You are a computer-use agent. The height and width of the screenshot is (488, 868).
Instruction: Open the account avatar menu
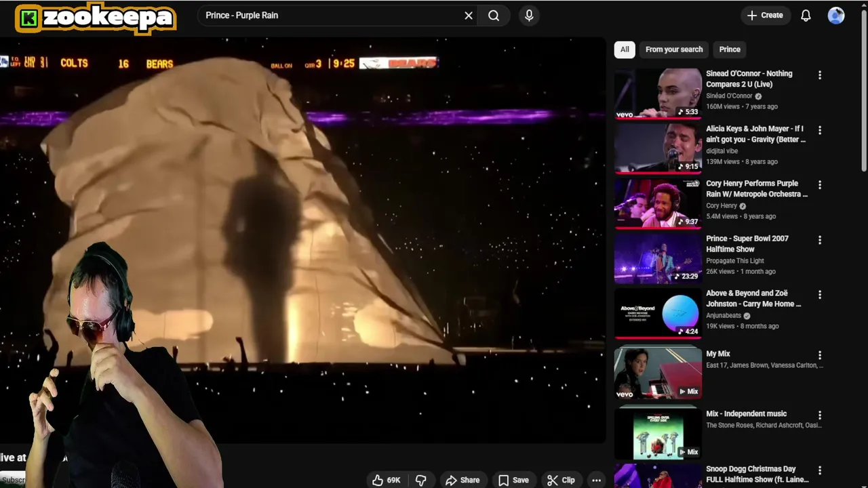pyautogui.click(x=836, y=16)
